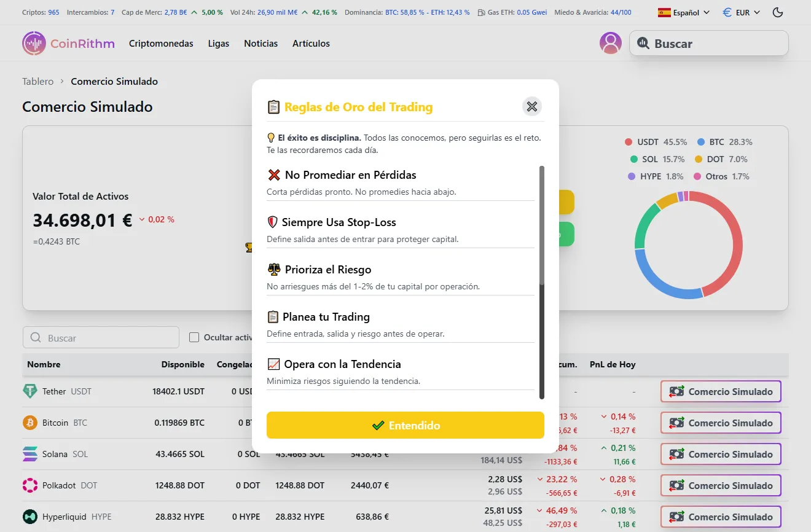Click the CoinRithm logo icon

click(34, 42)
